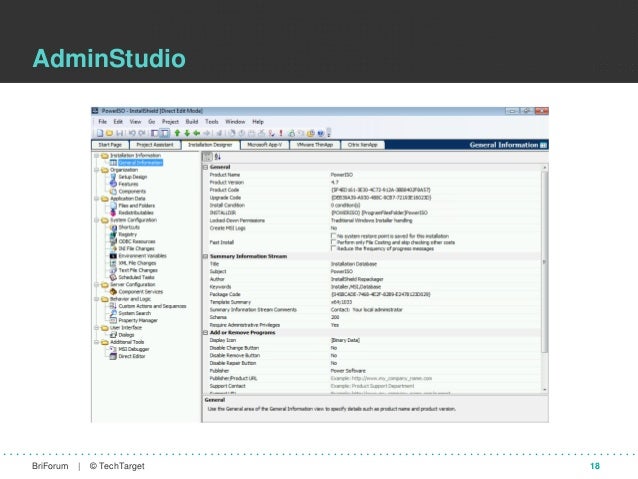Screen dimensions: 638x479
Task: Collapse the General property section
Action: click(206, 167)
